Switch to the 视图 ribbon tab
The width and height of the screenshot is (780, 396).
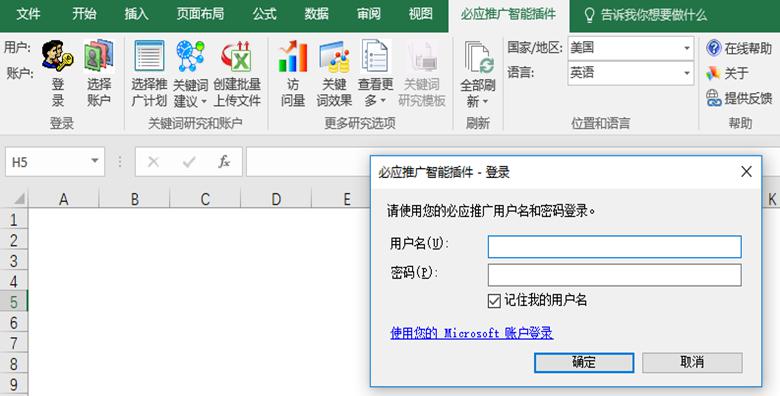point(421,14)
